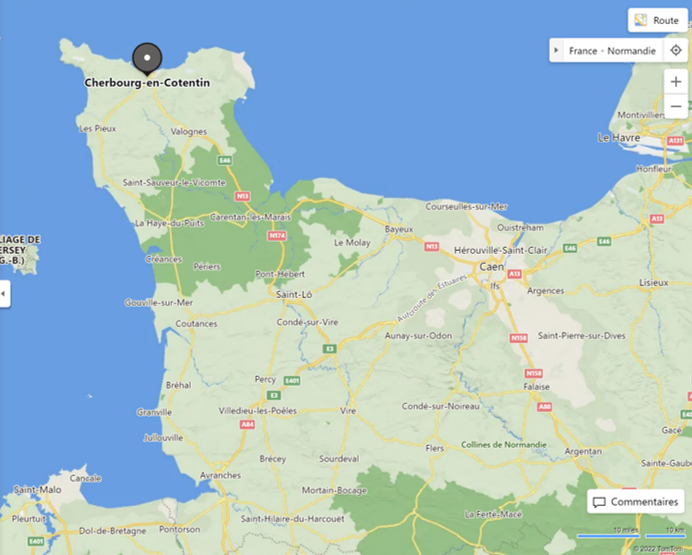
Task: Click the A88 highway shield near Falaise
Action: [x=544, y=407]
